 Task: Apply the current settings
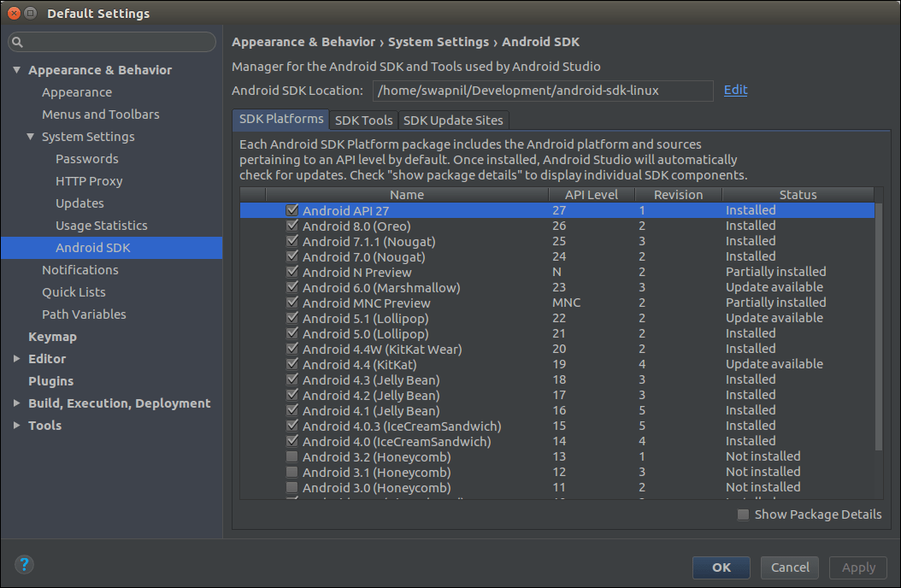pos(858,567)
